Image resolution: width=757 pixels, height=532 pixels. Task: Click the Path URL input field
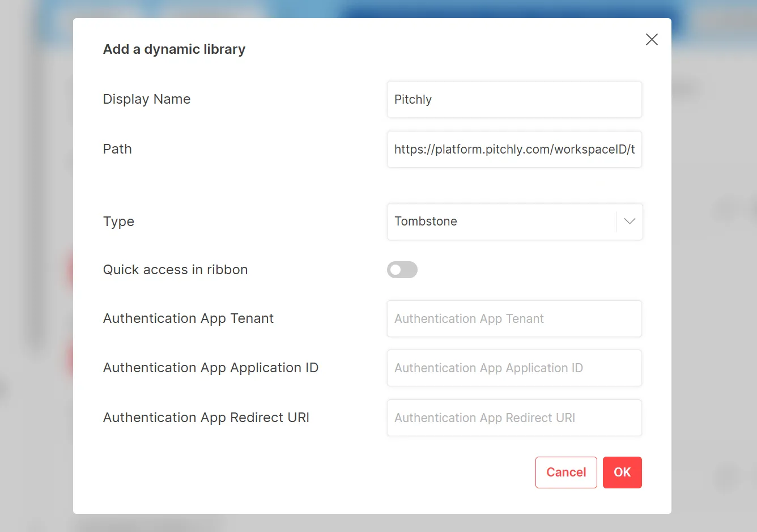point(514,150)
